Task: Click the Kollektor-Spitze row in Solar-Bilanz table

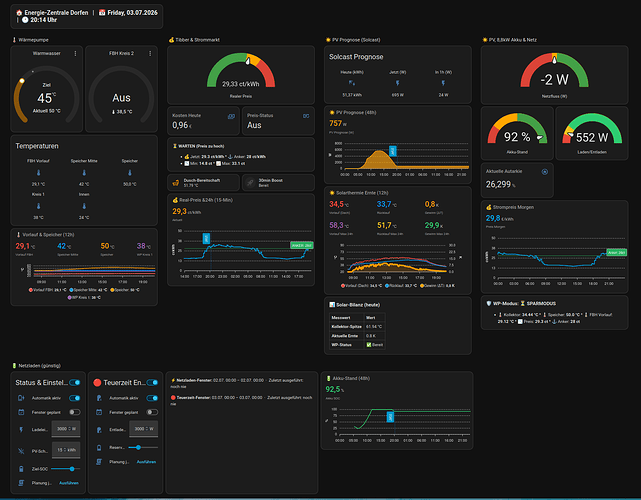Action: coord(357,327)
